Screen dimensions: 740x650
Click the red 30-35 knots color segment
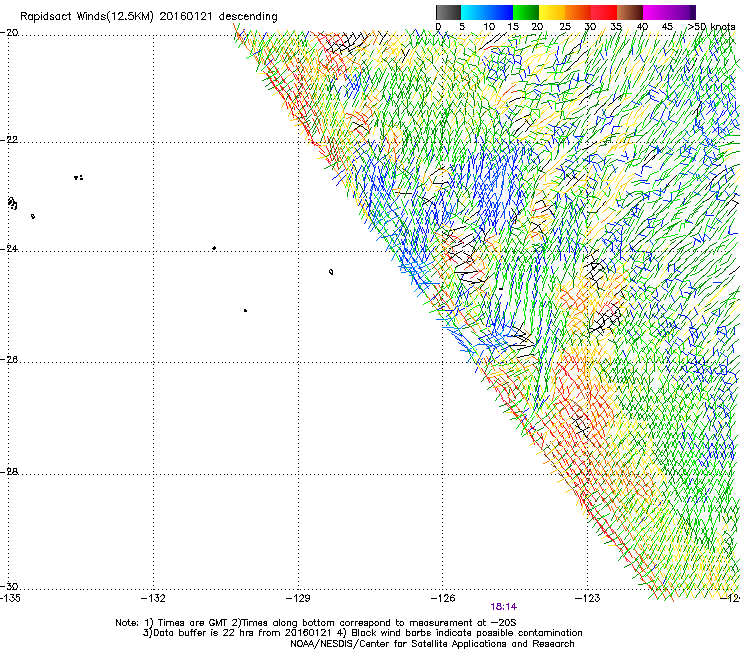[604, 12]
